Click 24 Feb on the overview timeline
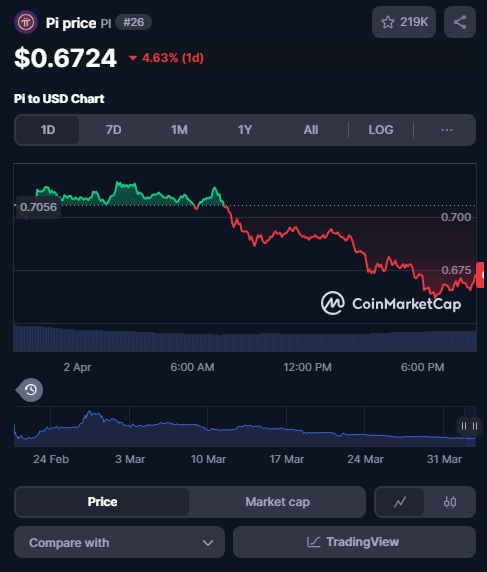Image resolution: width=487 pixels, height=572 pixels. (51, 459)
